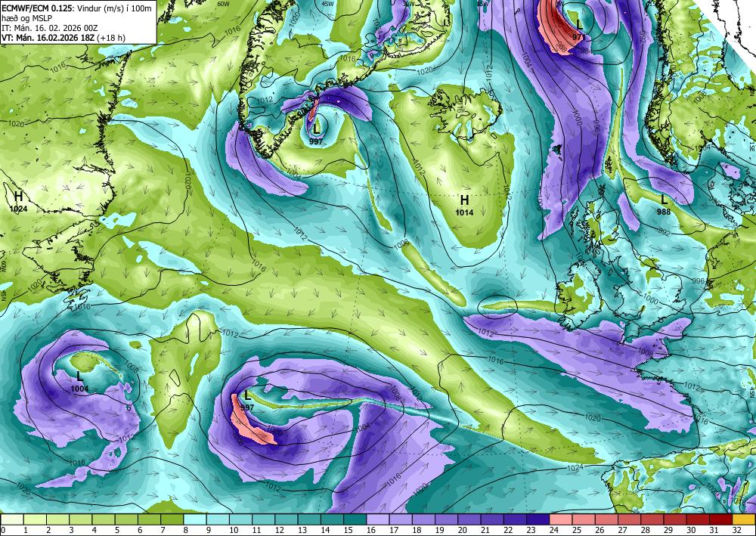756x536 pixels.
Task: Click the "H 1024" high pressure label
Action: tap(18, 202)
